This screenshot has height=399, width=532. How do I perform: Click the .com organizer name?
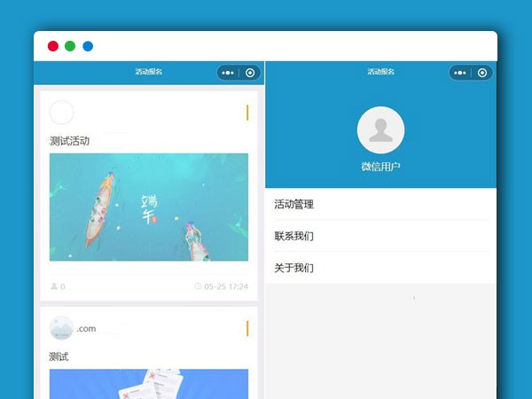click(x=86, y=329)
